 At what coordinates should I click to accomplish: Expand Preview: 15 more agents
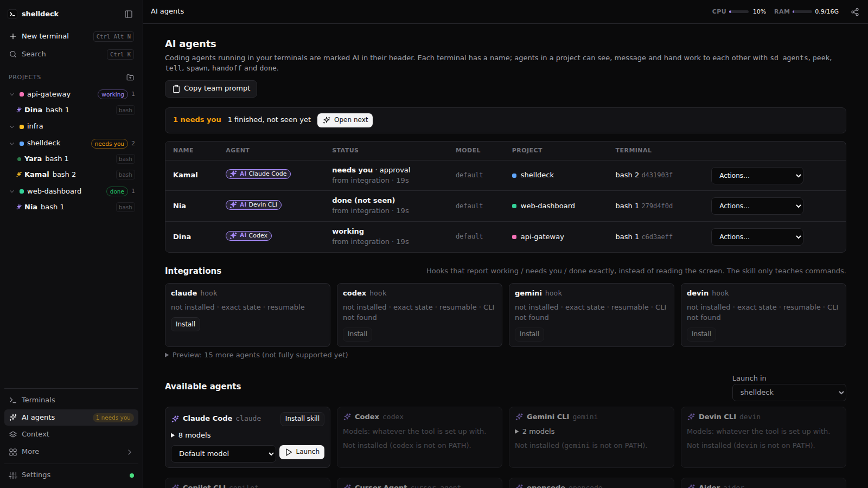pos(257,355)
